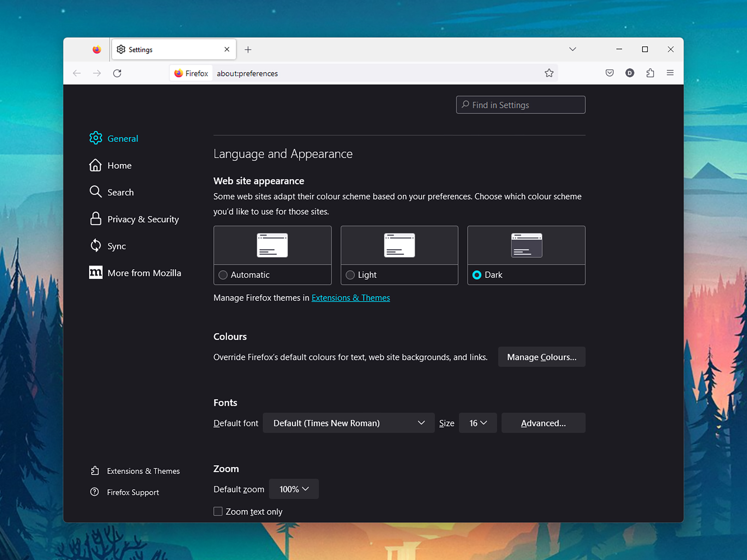747x560 pixels.
Task: Open the General settings section
Action: [x=123, y=138]
